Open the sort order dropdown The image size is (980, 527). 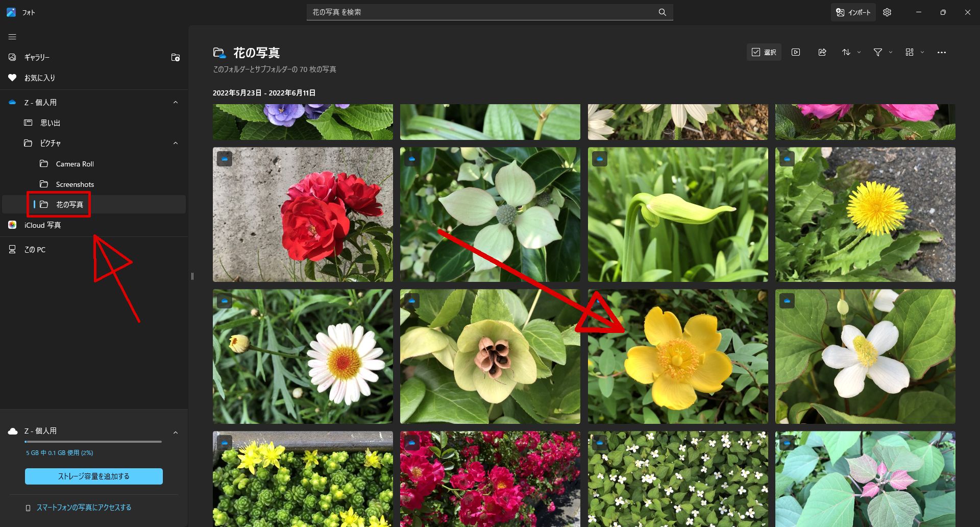(851, 52)
